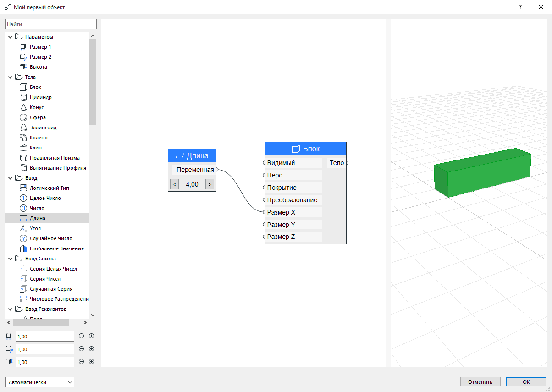This screenshot has height=392, width=552.
Task: Click the Тело output port on Блок
Action: [x=347, y=163]
